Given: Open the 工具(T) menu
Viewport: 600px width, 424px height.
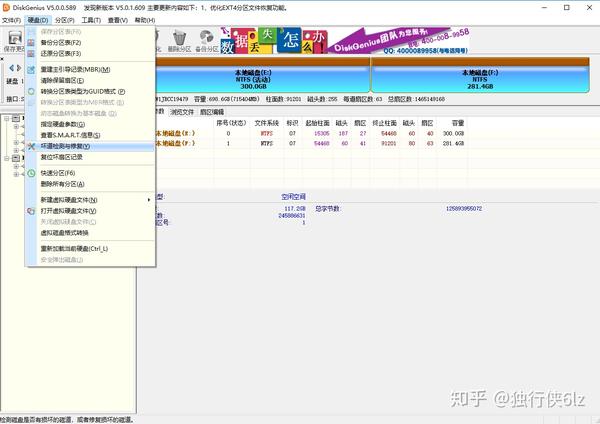Looking at the screenshot, I should (91, 20).
